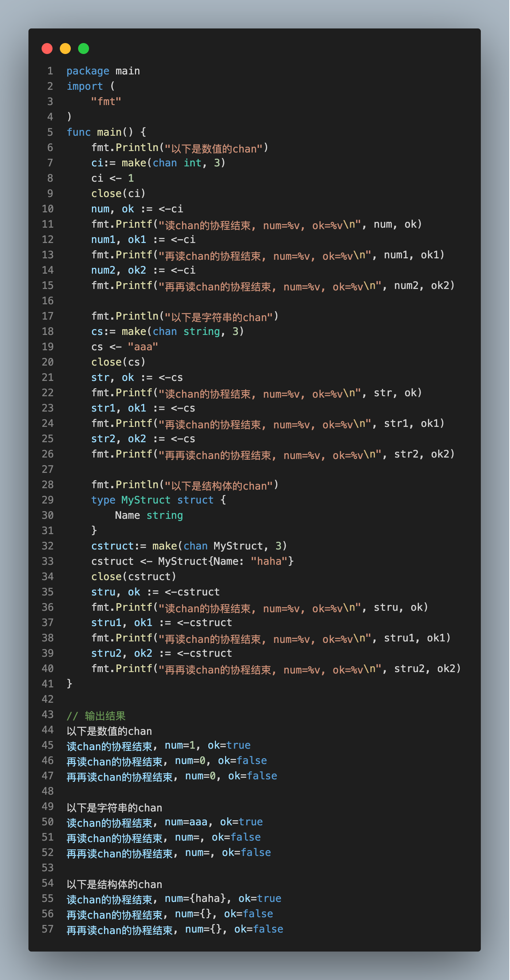510x980 pixels.
Task: Click the "fmt" import string
Action: pyautogui.click(x=106, y=101)
